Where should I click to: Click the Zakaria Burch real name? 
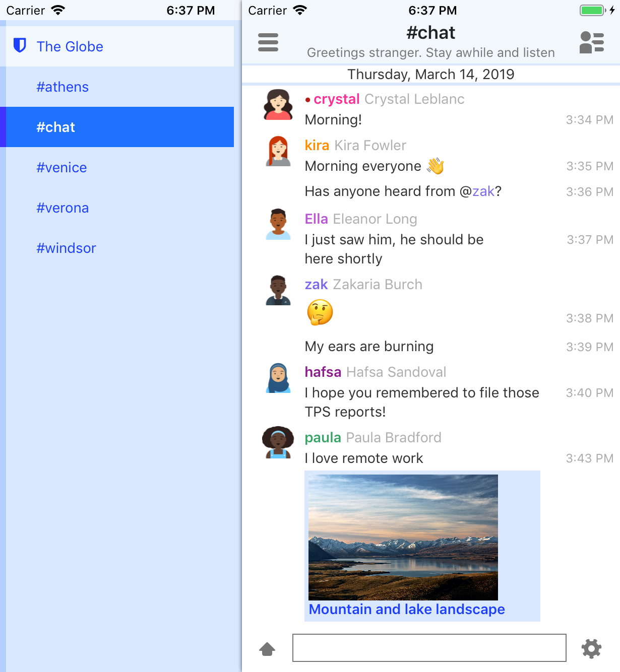pos(378,285)
